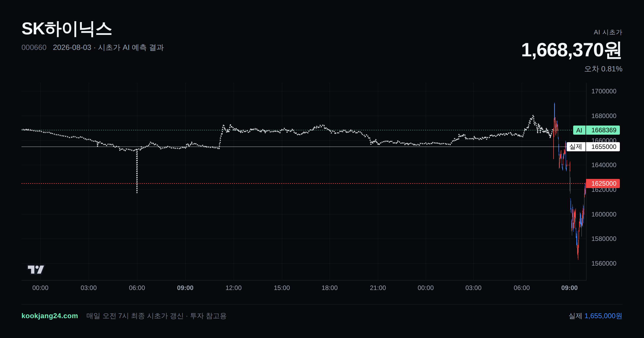
Task: Click the 2026-08-03 prediction date subtitle
Action: [x=108, y=47]
